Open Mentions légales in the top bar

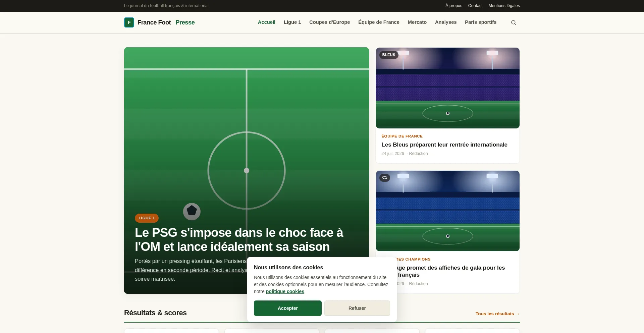tap(504, 6)
